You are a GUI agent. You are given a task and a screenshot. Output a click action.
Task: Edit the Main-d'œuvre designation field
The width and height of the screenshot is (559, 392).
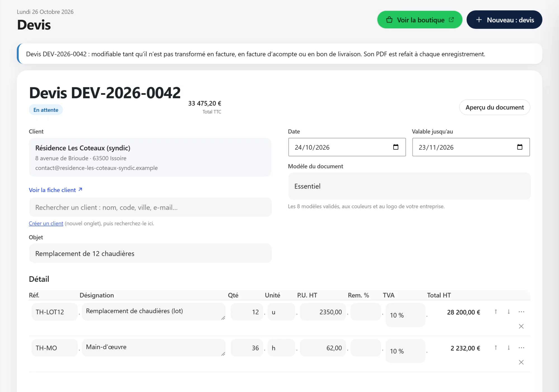(154, 348)
